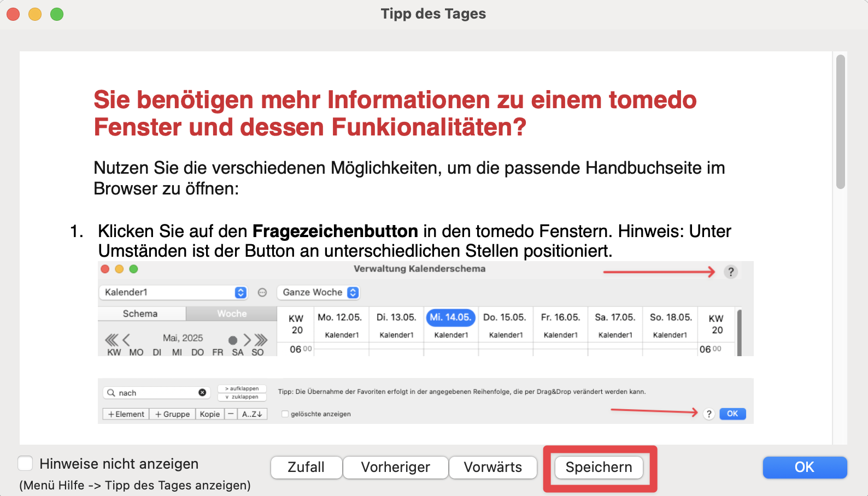868x496 pixels.
Task: Click the green zoom window button
Action: (57, 14)
